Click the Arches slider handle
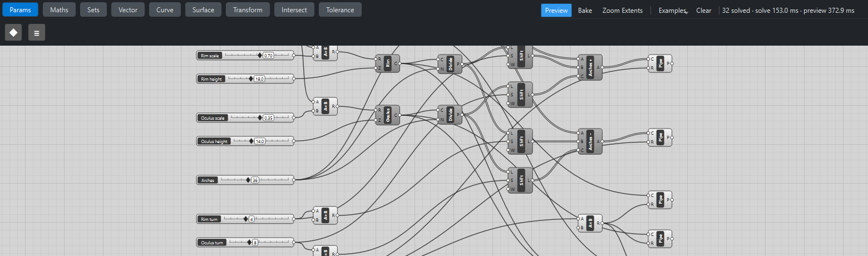This screenshot has height=256, width=868. click(x=248, y=180)
